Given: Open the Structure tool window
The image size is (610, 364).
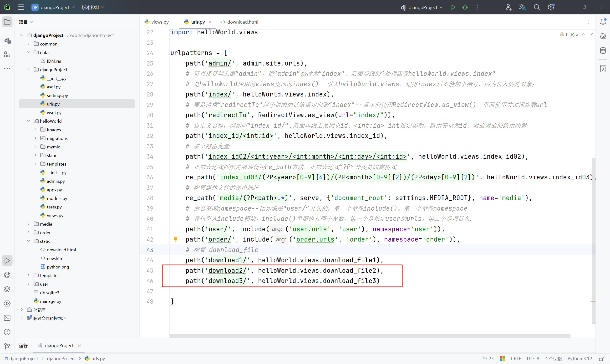Looking at the screenshot, I should coord(7,55).
